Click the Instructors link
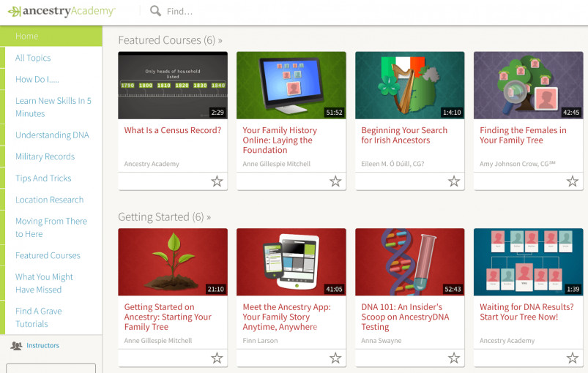 pos(42,345)
